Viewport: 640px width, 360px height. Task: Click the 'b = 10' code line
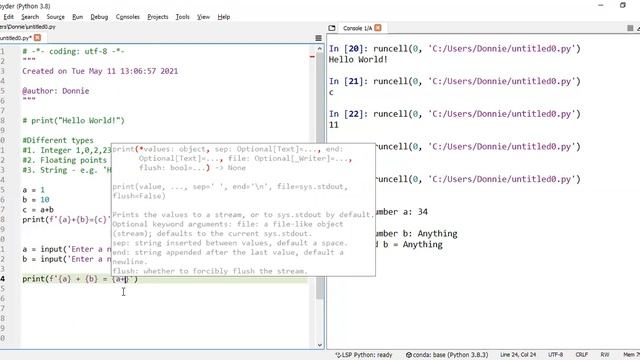[x=36, y=200]
